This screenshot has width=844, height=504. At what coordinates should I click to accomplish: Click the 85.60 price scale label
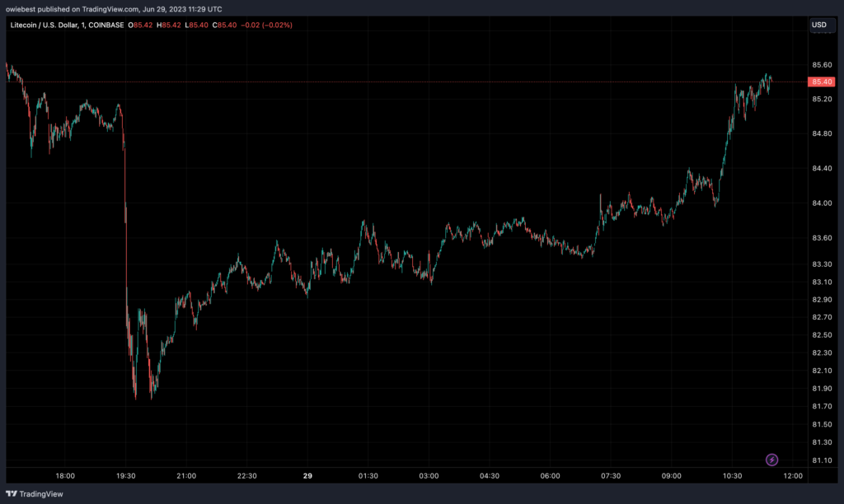pyautogui.click(x=821, y=65)
